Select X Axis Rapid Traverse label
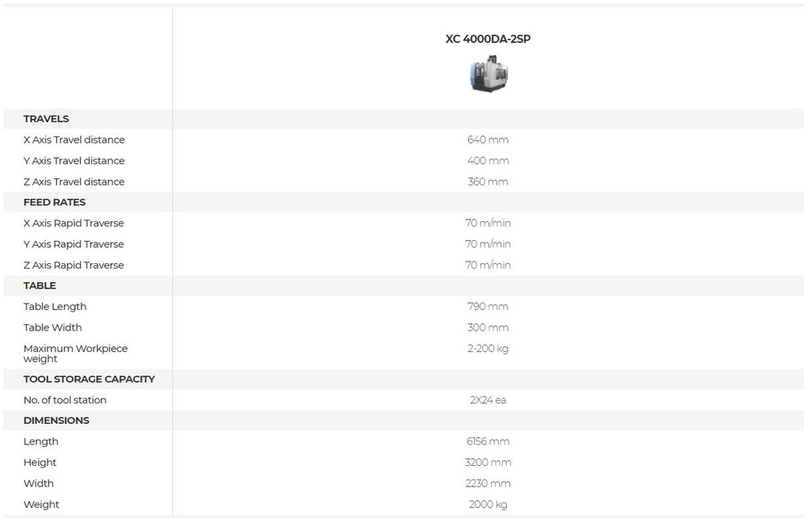The height and width of the screenshot is (523, 812). point(74,223)
